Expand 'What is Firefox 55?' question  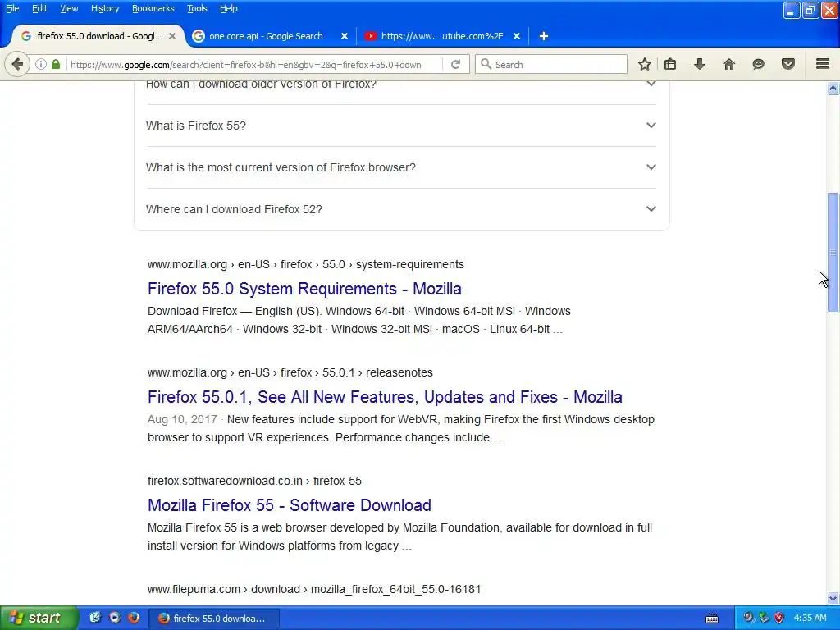click(x=401, y=126)
